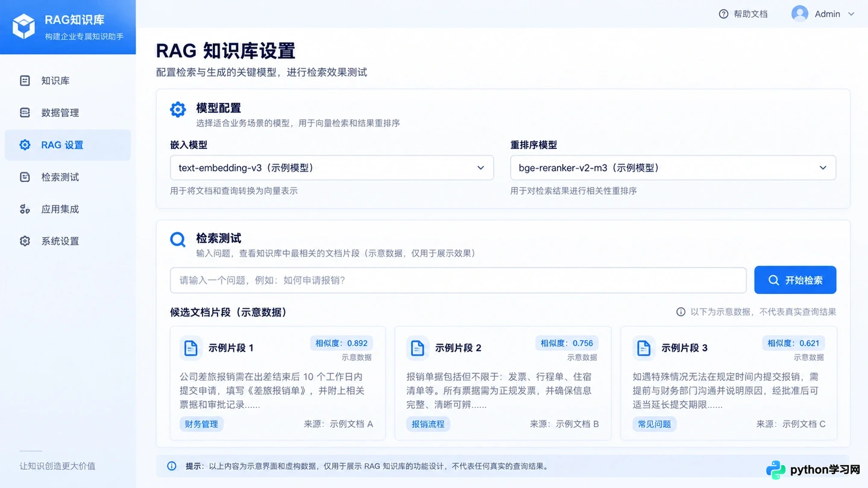Click the 知识库 sidebar icon
The image size is (868, 488).
[25, 80]
